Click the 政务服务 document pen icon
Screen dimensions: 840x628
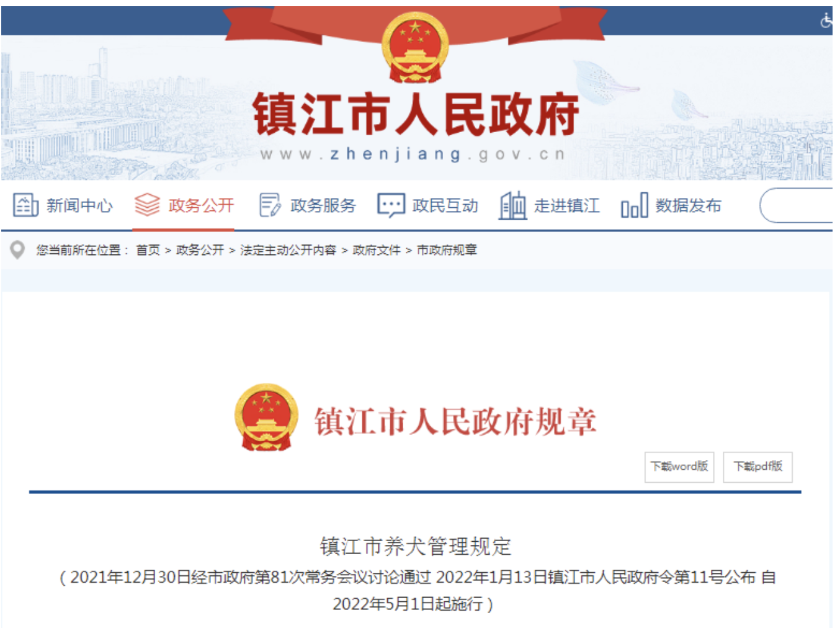269,205
